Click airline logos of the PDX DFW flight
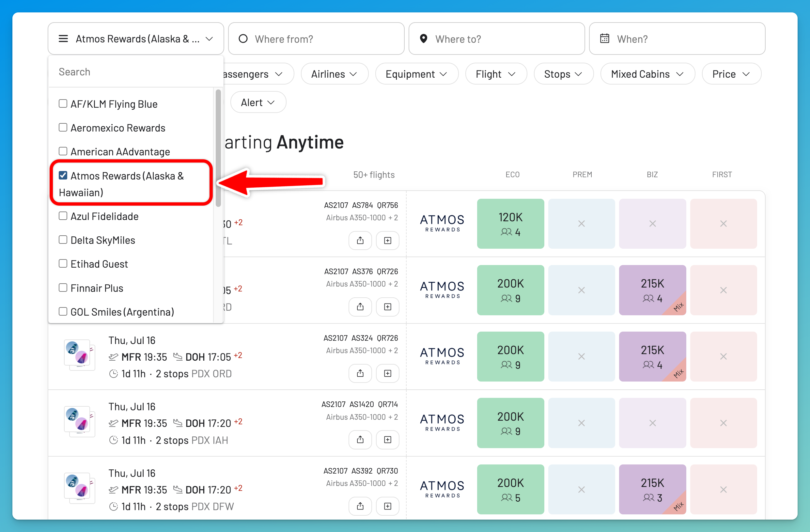 80,488
